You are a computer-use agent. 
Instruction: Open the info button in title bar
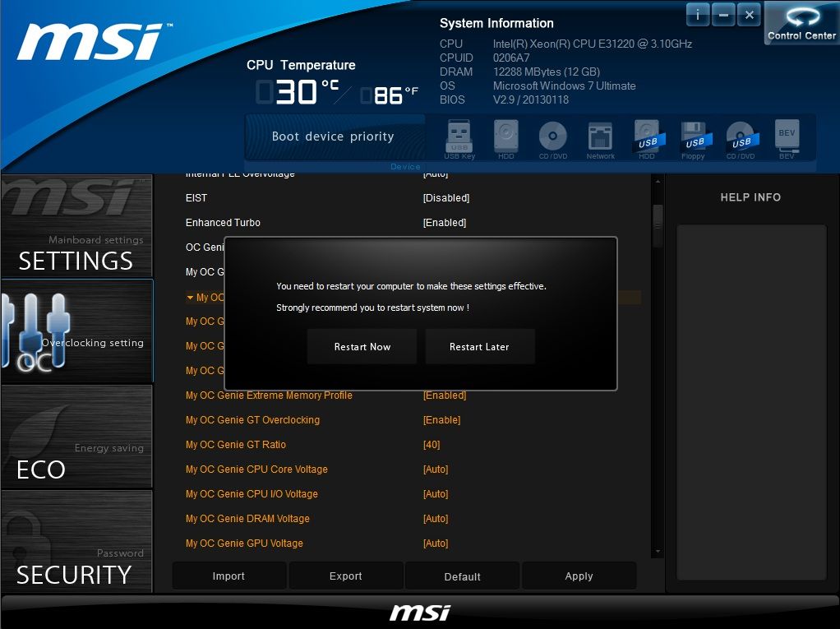[x=698, y=15]
